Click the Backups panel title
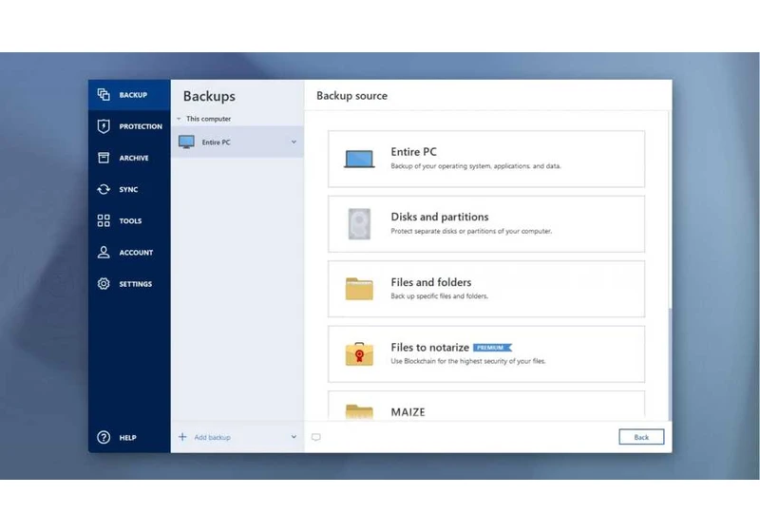This screenshot has height=532, width=760. pyautogui.click(x=209, y=96)
